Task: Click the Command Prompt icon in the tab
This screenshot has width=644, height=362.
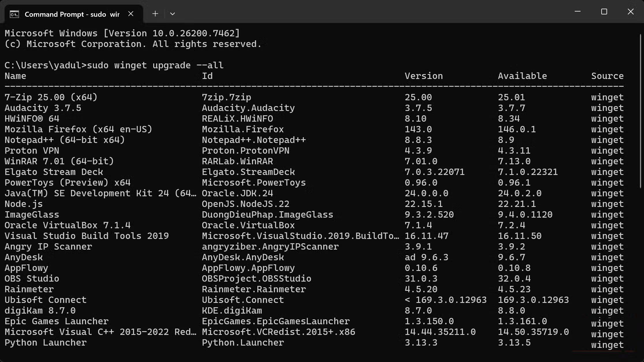Action: click(x=14, y=14)
